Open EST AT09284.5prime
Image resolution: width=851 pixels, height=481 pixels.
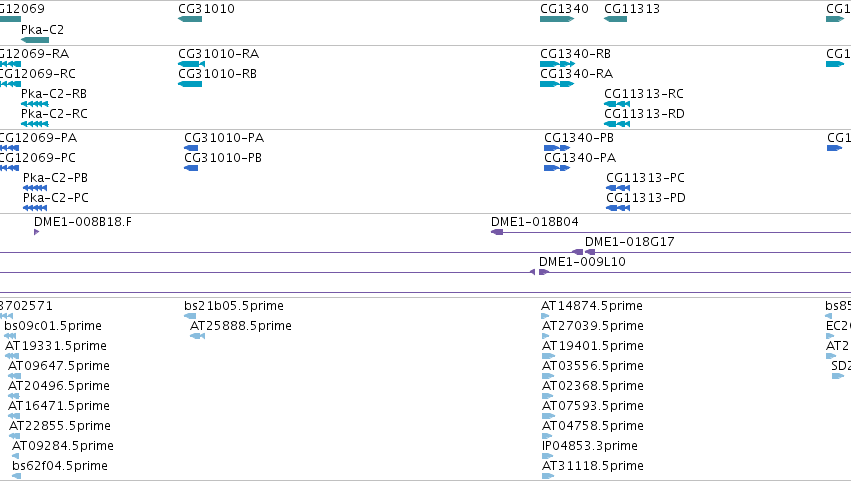[x=63, y=447]
